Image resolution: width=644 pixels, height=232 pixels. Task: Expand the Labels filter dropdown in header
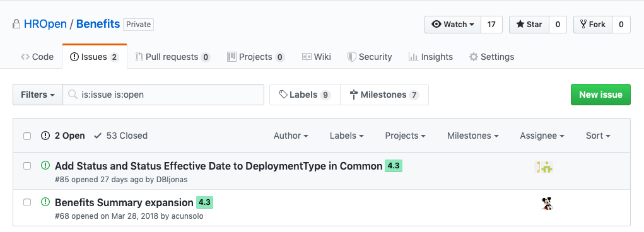[347, 136]
